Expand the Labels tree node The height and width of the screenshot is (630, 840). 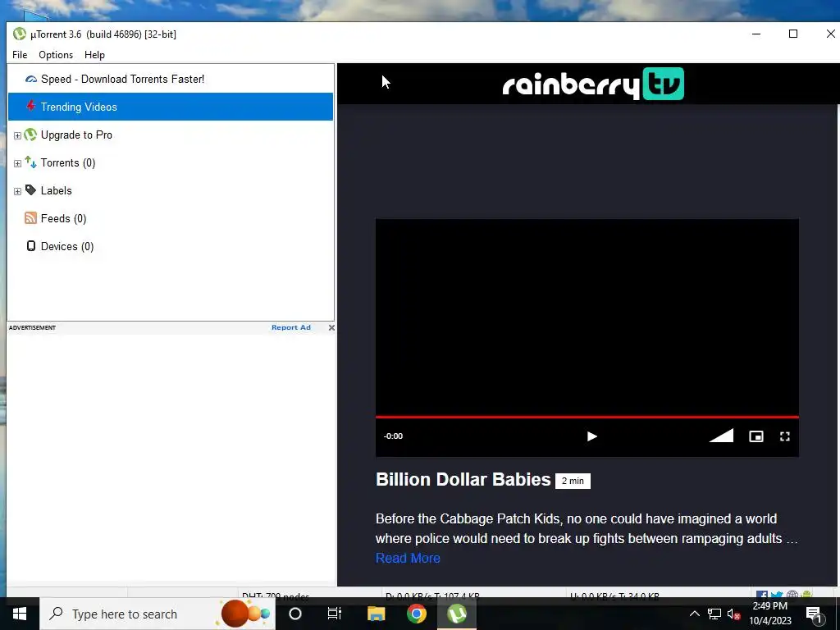pos(17,191)
